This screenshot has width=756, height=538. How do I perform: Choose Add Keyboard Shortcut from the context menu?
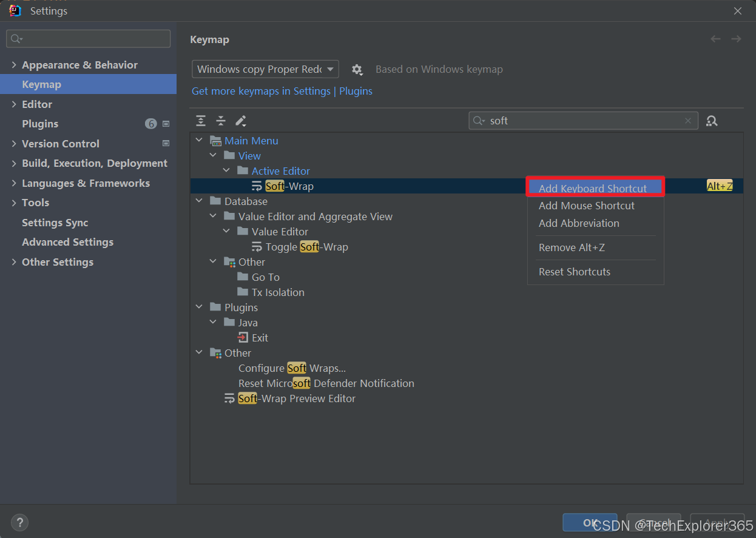[595, 188]
